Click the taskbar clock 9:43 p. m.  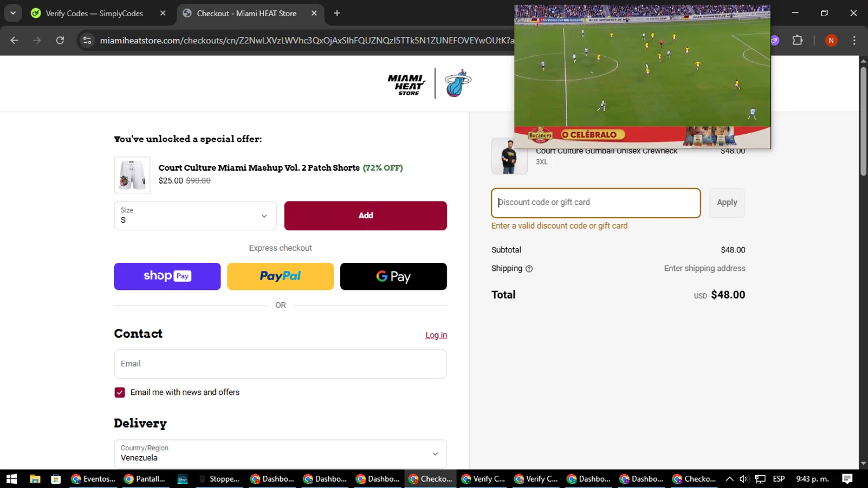pos(812,479)
